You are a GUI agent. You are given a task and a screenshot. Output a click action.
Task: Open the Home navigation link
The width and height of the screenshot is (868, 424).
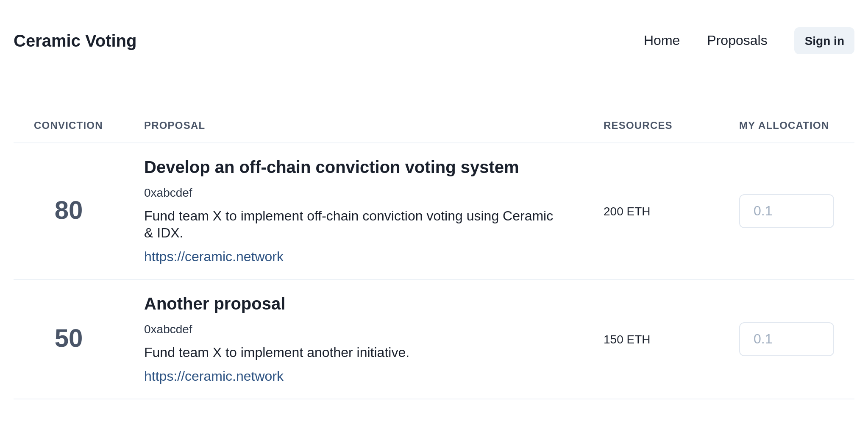[x=662, y=41]
